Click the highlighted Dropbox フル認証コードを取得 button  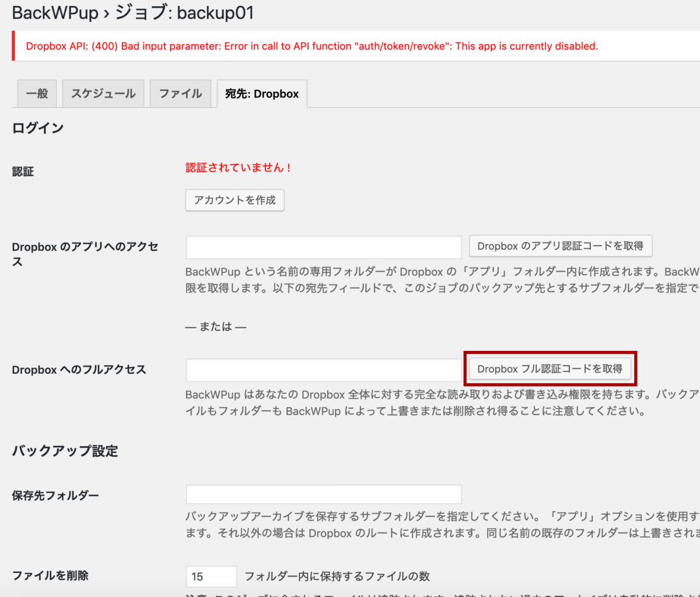(x=550, y=368)
